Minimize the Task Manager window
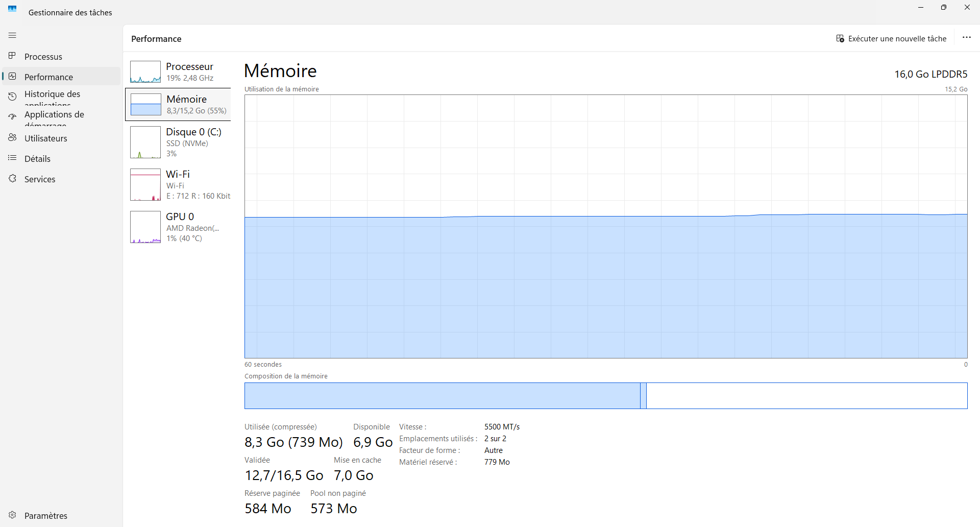The width and height of the screenshot is (980, 527). (921, 8)
